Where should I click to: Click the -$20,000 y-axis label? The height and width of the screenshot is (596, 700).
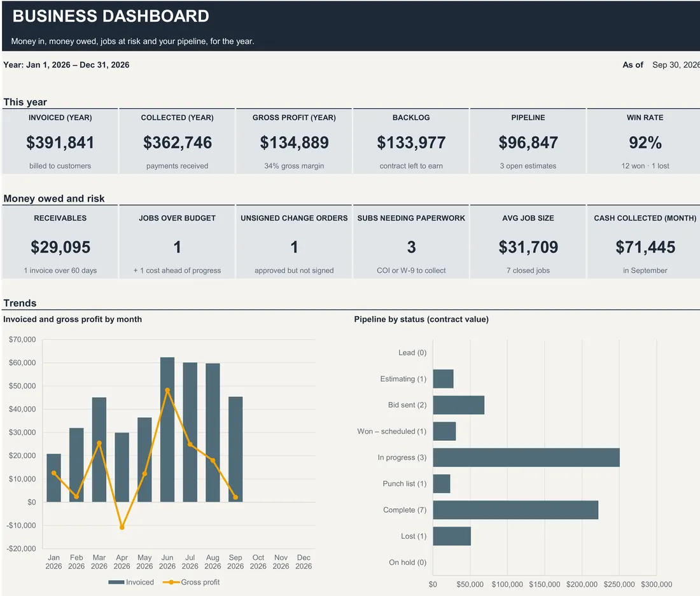click(22, 549)
